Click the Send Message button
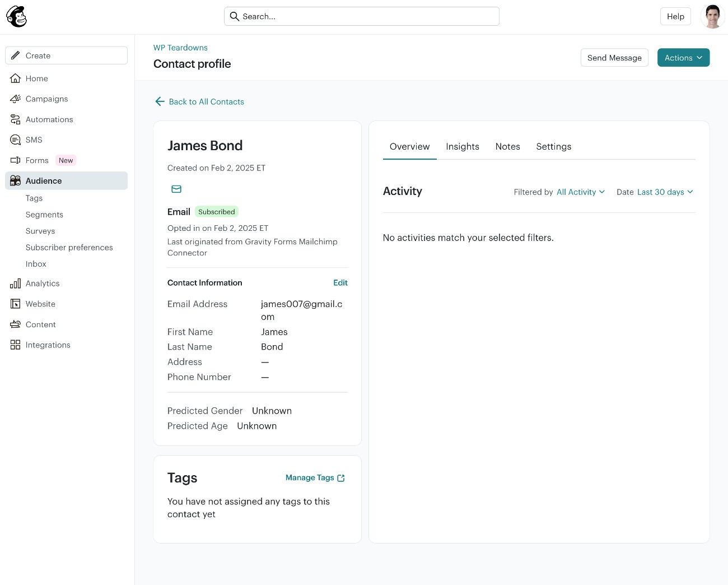This screenshot has width=728, height=585. pyautogui.click(x=614, y=58)
